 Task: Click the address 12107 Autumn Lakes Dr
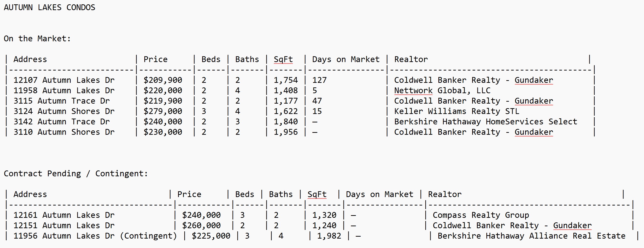click(x=64, y=80)
